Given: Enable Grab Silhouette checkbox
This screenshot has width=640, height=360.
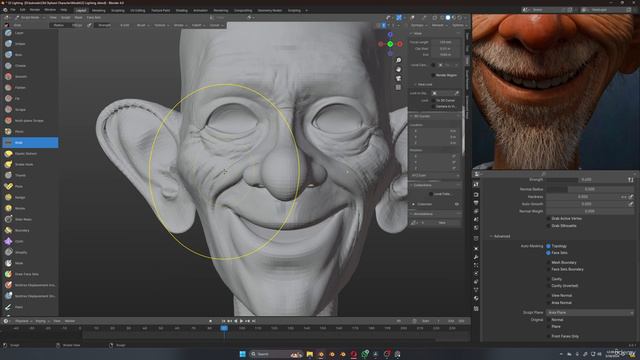Looking at the screenshot, I should coord(549,226).
